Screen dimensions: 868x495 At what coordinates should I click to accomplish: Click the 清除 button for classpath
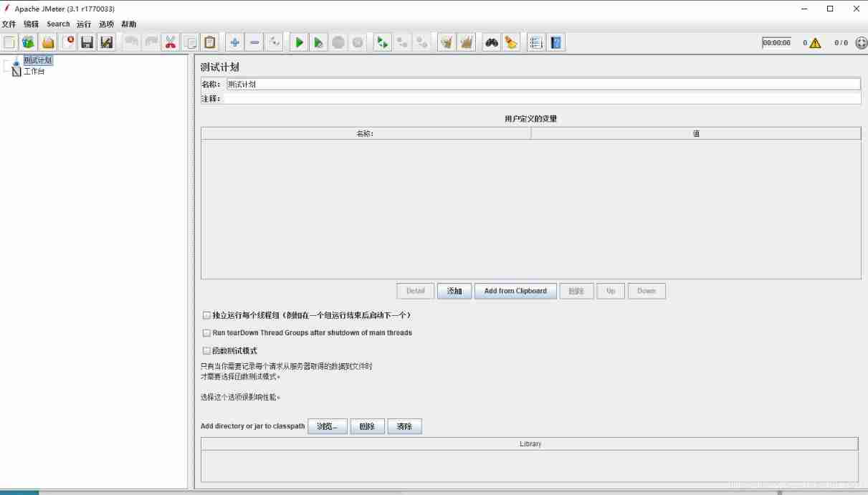pos(404,426)
